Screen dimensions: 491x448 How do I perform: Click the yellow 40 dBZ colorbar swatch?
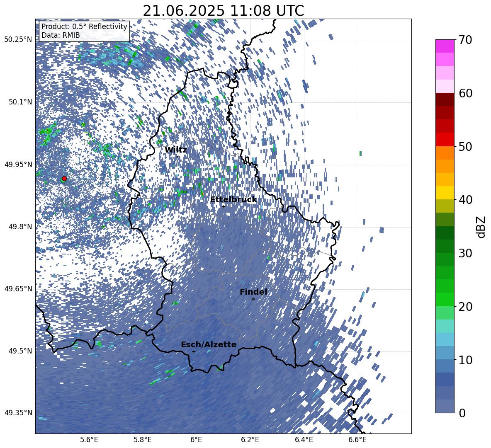click(x=445, y=193)
